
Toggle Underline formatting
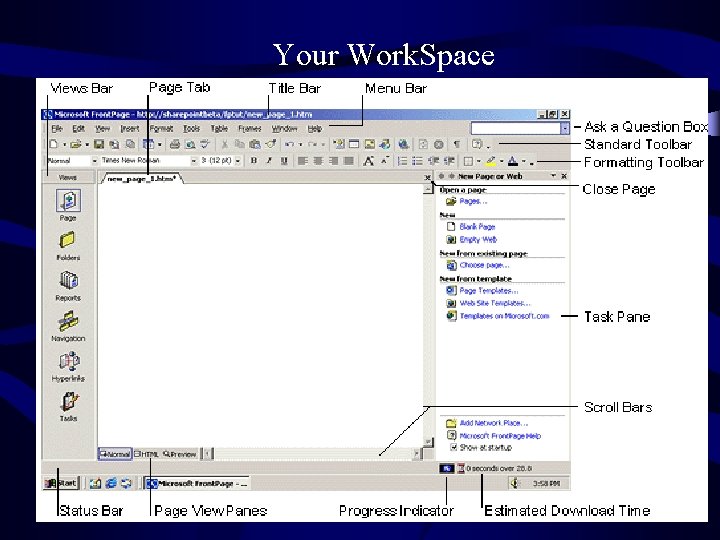click(284, 161)
